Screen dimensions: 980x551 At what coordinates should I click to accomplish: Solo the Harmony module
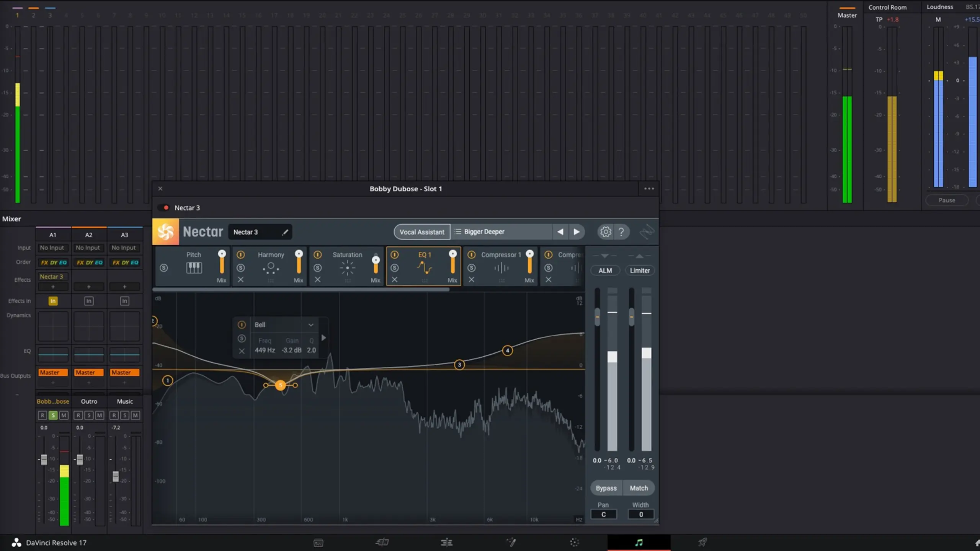(241, 268)
